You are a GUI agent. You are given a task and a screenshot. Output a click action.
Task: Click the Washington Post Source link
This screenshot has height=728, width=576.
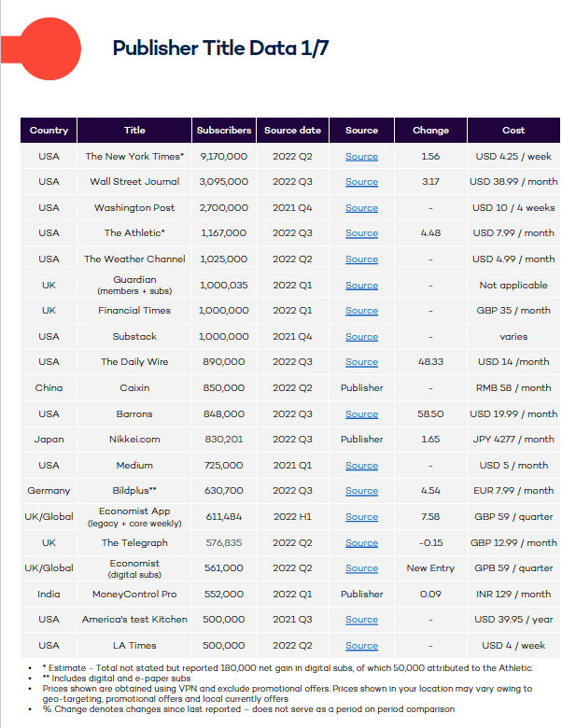(x=361, y=208)
